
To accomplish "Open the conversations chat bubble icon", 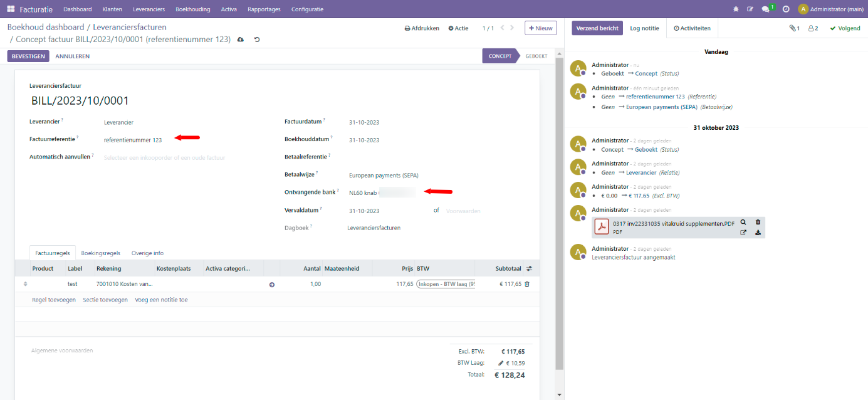I will point(765,9).
